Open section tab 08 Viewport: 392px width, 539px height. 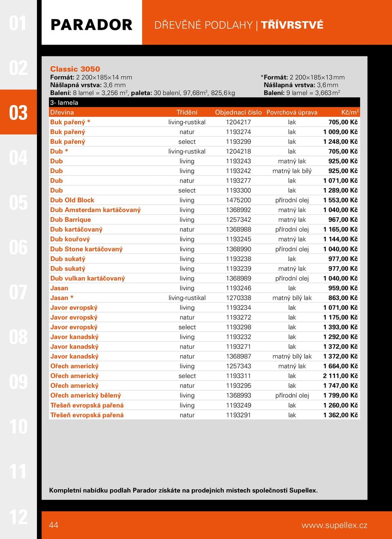pyautogui.click(x=18, y=337)
